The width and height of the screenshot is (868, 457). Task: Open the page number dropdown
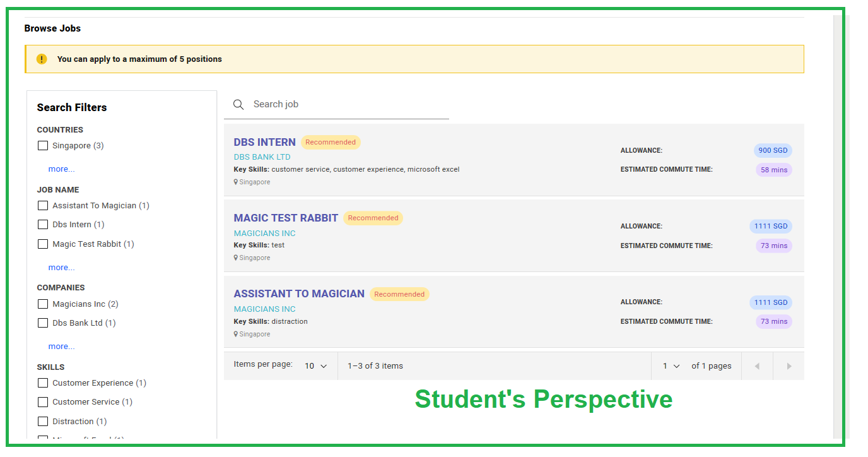click(671, 366)
